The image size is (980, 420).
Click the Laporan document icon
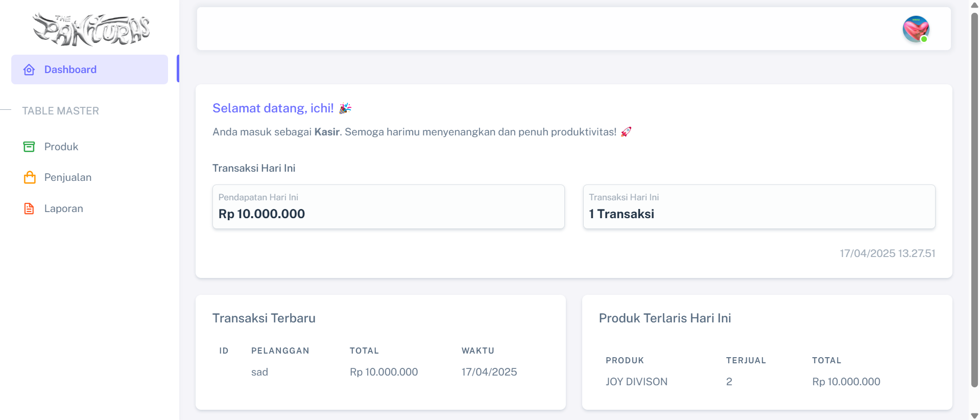[29, 208]
